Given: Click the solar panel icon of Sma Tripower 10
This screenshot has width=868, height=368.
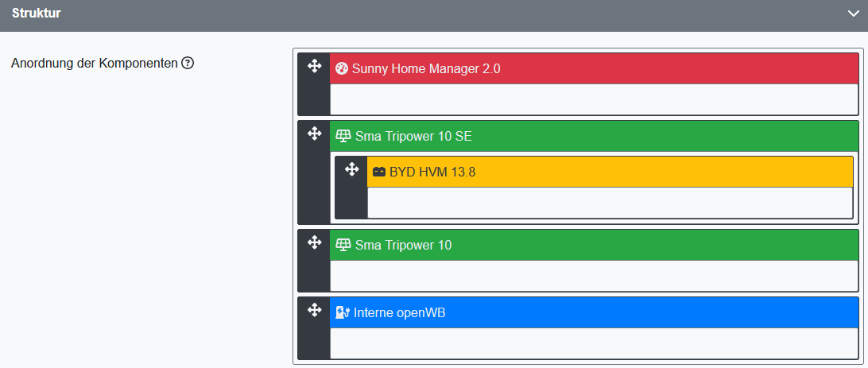Looking at the screenshot, I should pos(343,246).
